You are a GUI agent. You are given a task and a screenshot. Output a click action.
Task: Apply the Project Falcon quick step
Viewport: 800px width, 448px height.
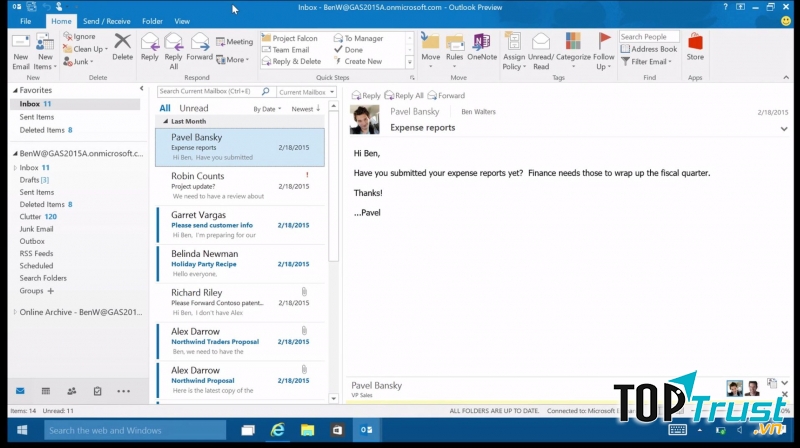289,38
